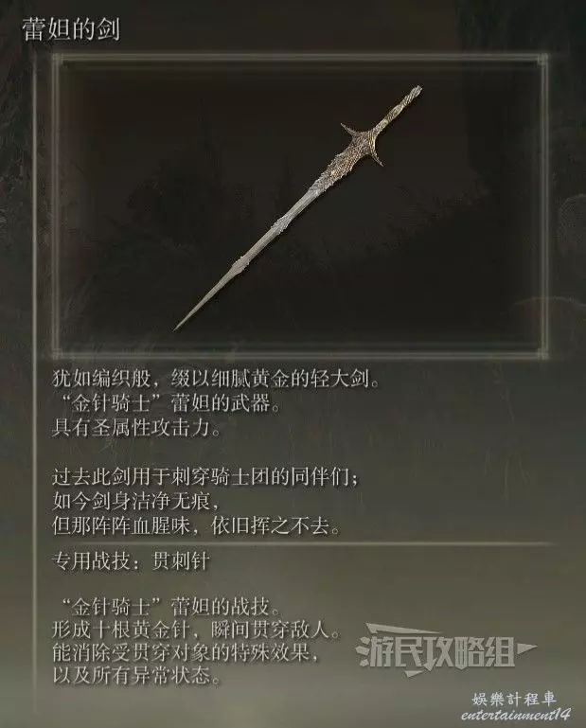
Task: Click the line 形成十根黄金针，瞬间贯穿敌人
Action: pyautogui.click(x=197, y=630)
